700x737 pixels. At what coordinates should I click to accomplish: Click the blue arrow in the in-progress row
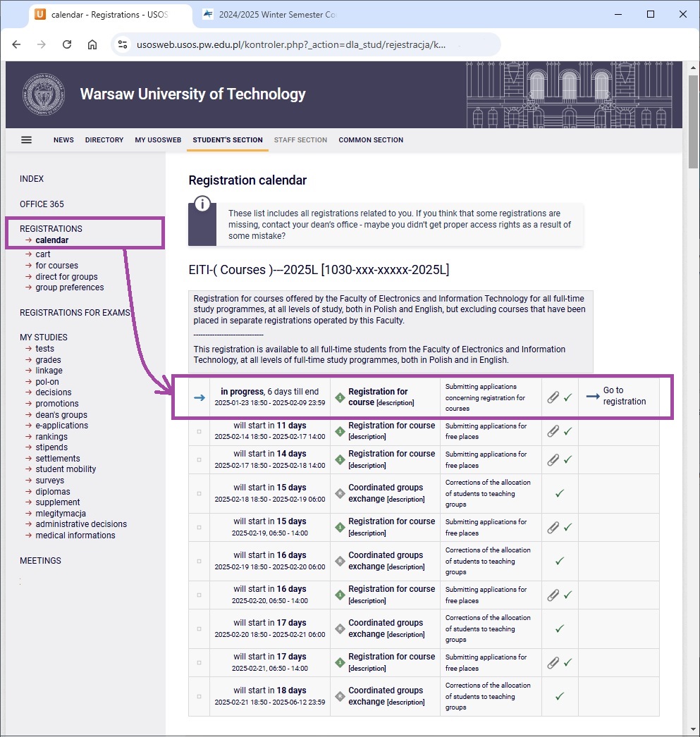[x=199, y=397]
